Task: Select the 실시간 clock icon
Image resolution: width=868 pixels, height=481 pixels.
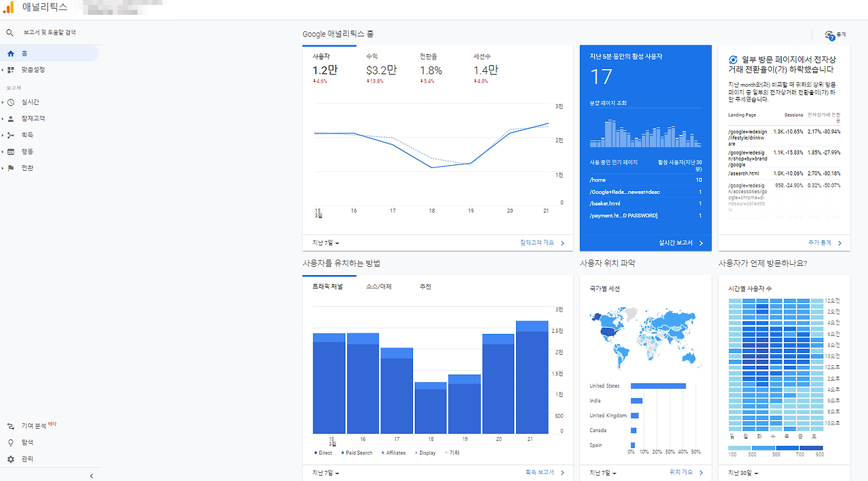Action: pos(10,102)
